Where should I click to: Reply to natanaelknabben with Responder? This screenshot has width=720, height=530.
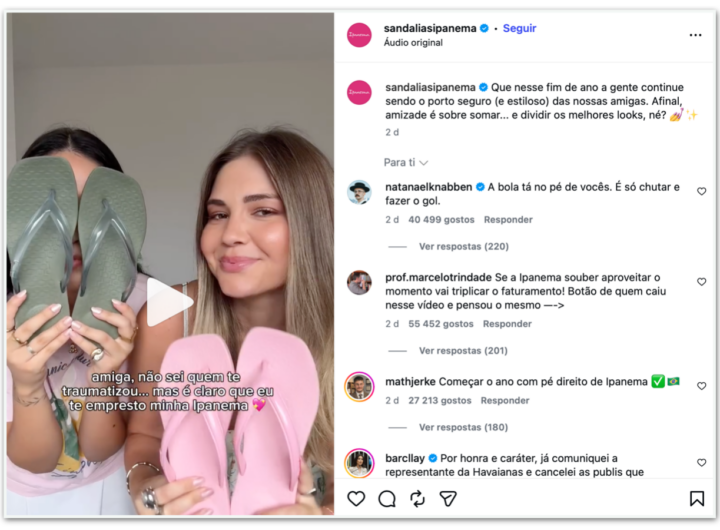point(508,220)
